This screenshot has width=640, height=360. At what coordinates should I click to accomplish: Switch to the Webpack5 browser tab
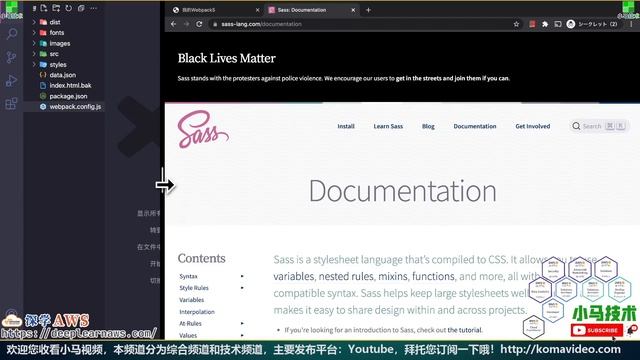(216, 10)
